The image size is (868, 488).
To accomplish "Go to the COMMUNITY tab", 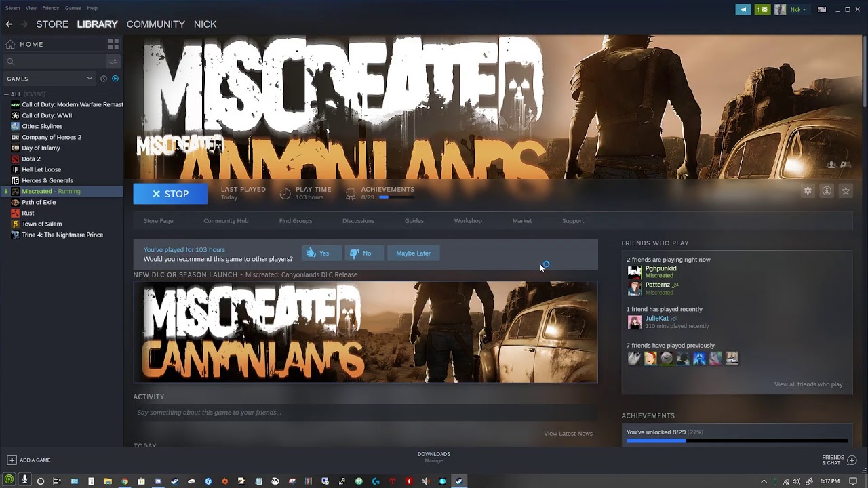I will [x=155, y=24].
